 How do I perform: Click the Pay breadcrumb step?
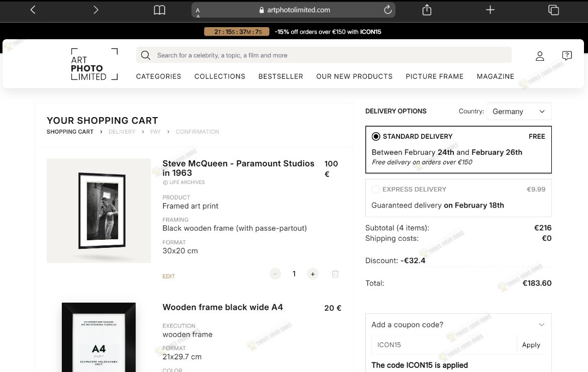coord(155,132)
